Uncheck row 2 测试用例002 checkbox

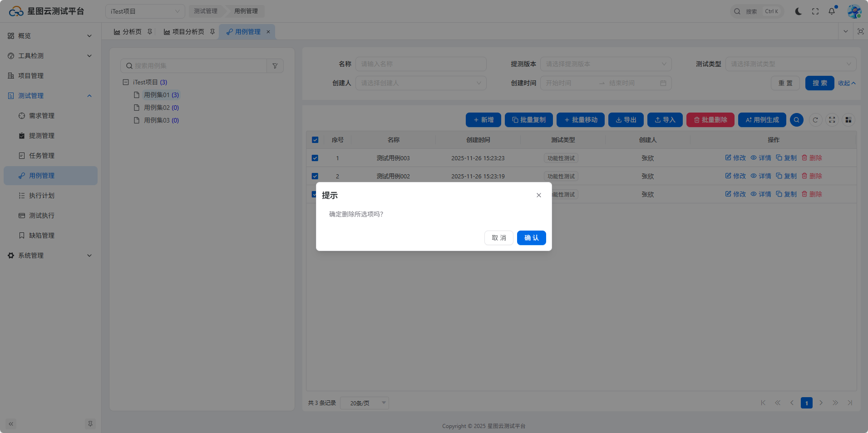[x=315, y=176]
